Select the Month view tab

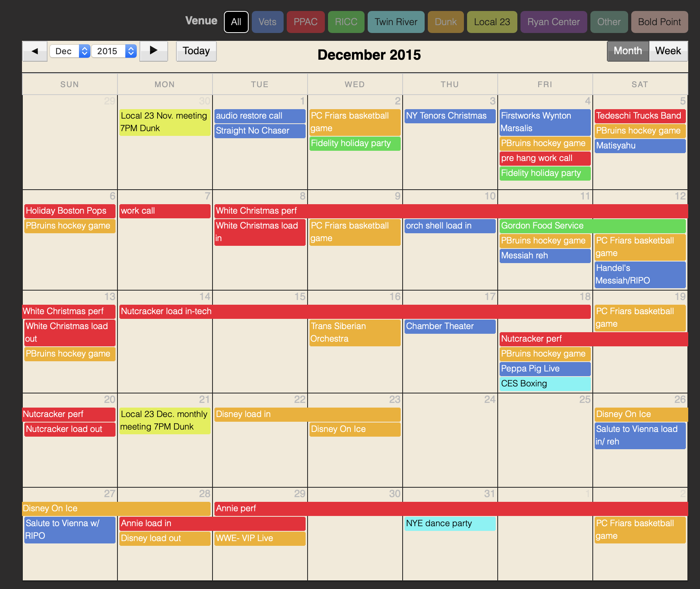pyautogui.click(x=628, y=51)
